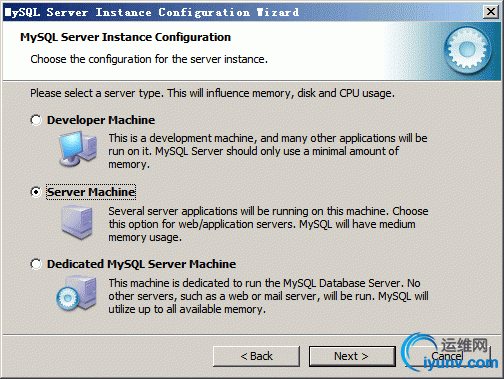Viewport: 504px width, 379px height.
Task: Click the wizard title bar text
Action: click(152, 12)
